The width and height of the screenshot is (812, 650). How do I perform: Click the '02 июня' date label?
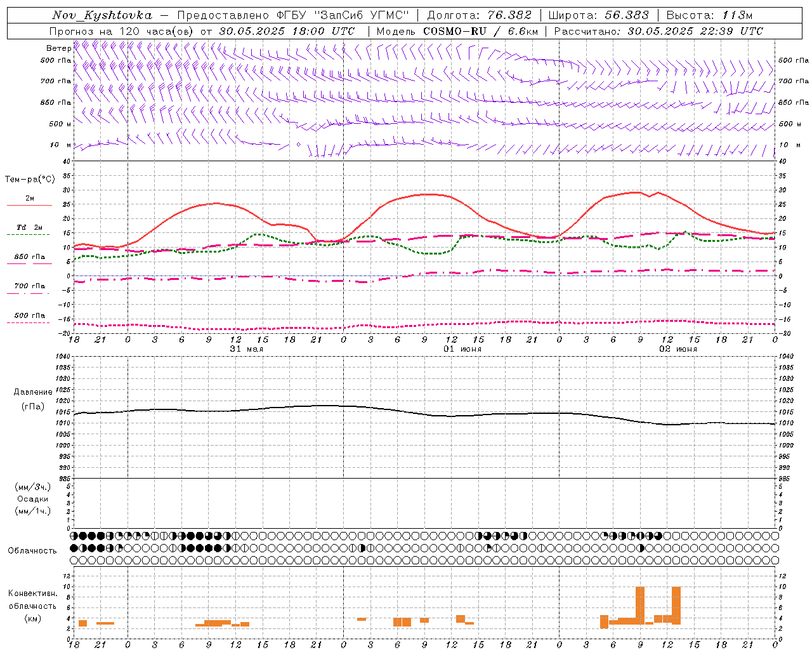(x=678, y=349)
